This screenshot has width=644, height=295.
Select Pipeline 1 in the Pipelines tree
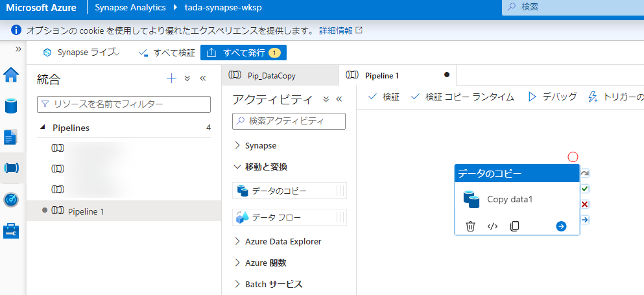(x=124, y=211)
